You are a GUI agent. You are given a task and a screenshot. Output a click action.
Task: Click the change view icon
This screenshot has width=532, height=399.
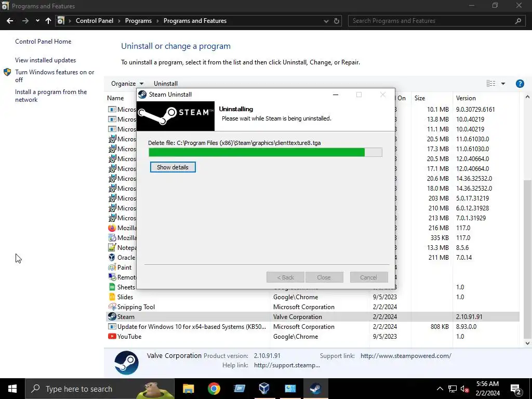[491, 84]
